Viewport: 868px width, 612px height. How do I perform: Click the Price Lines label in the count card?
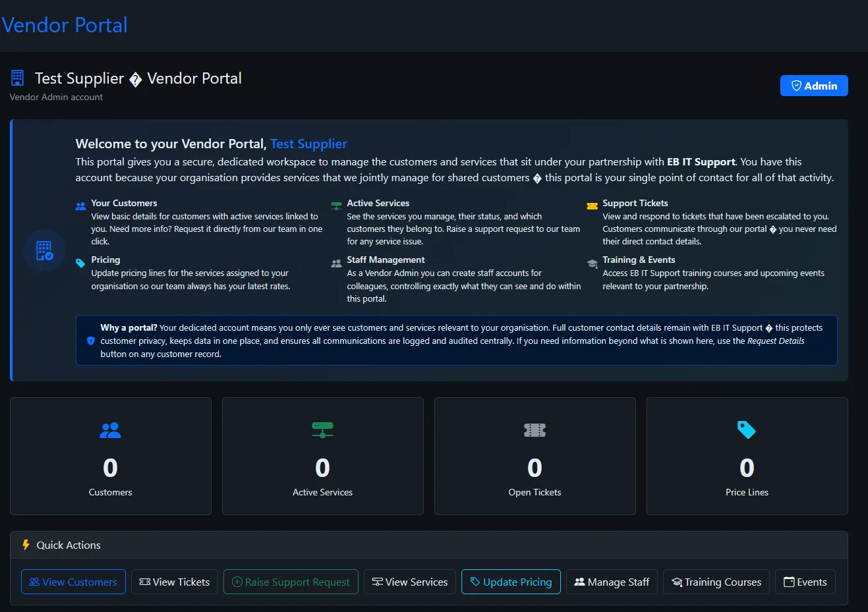pyautogui.click(x=747, y=492)
